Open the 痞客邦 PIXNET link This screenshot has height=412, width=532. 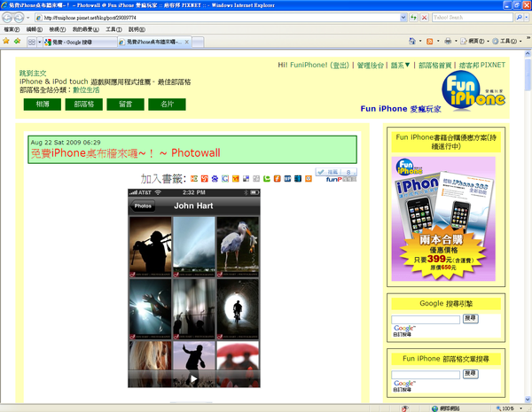coord(482,65)
